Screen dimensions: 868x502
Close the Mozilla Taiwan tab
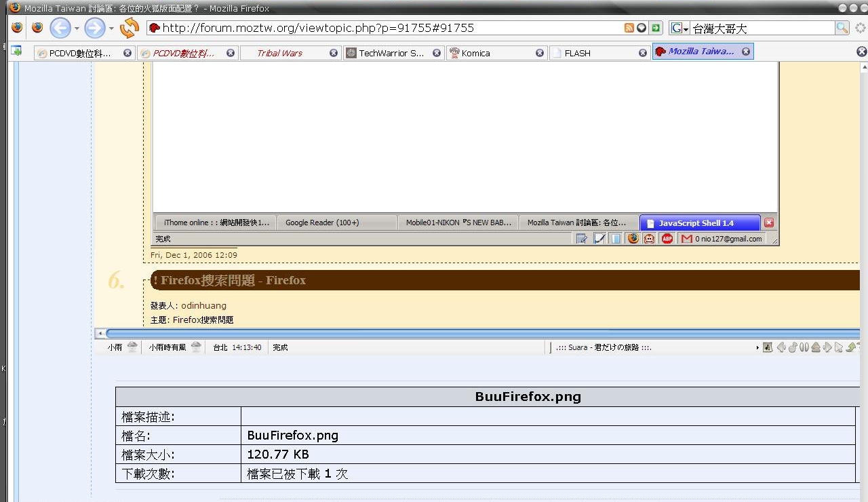[x=746, y=52]
